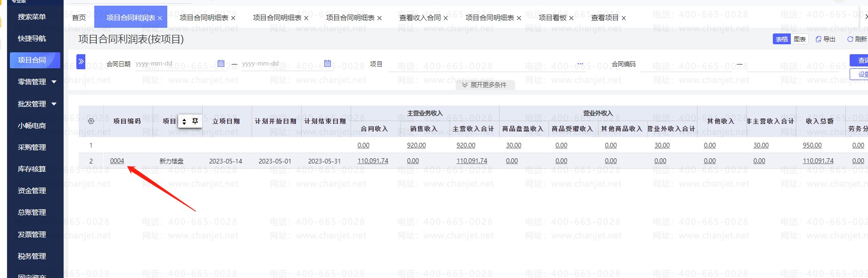Switch to 图表 view
Screen dimensions: 868x278
(800, 39)
